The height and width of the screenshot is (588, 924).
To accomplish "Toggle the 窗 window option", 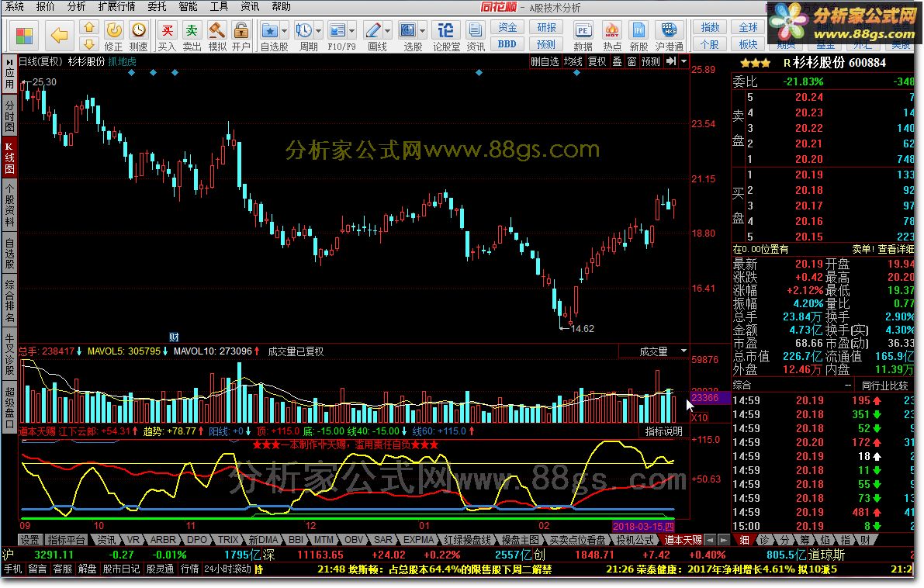I will pos(632,61).
